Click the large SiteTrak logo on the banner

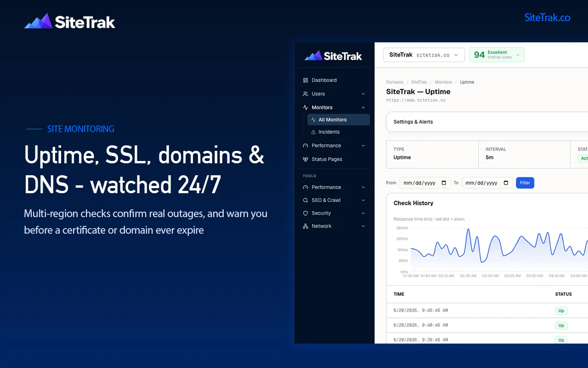click(x=70, y=22)
